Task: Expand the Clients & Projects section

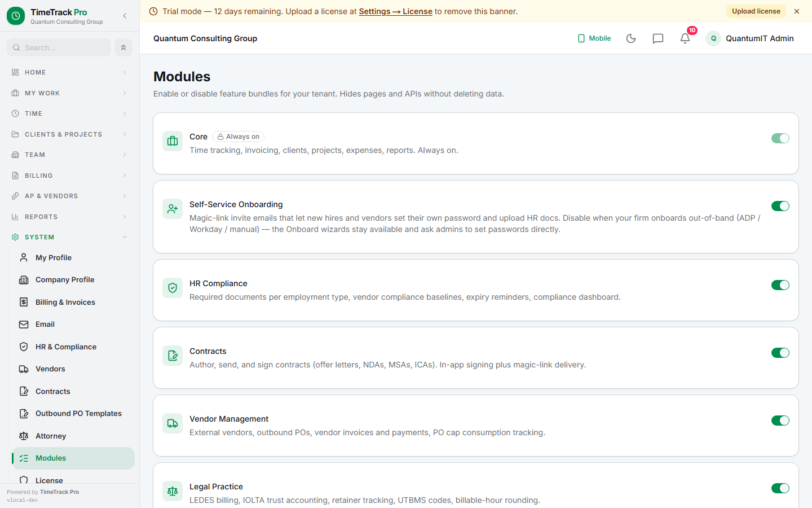Action: (x=69, y=134)
